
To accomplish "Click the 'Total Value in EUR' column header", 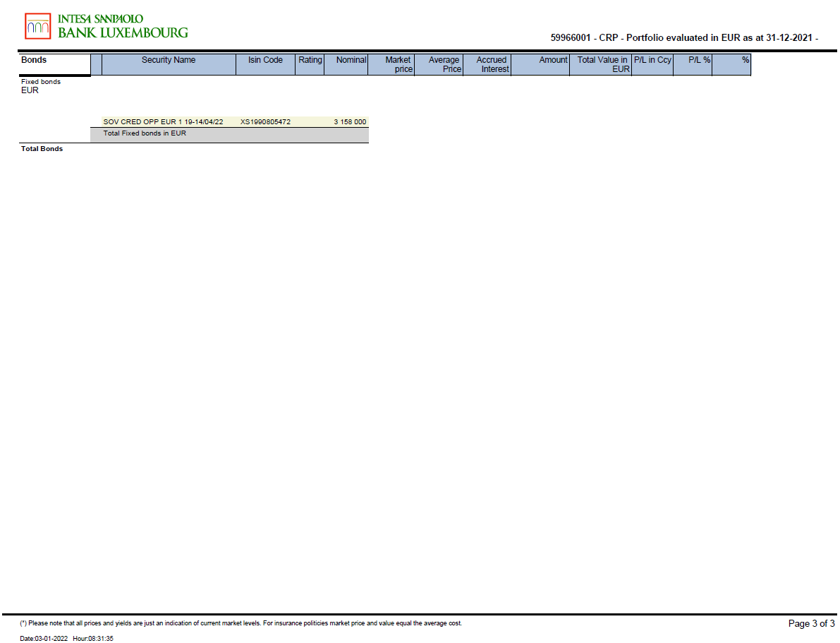I will (x=600, y=64).
